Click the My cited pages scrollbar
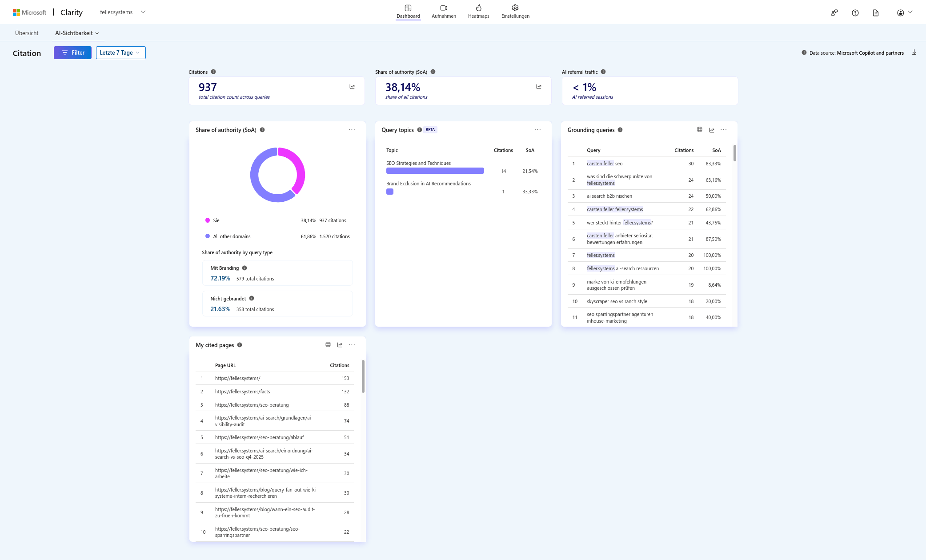926x560 pixels. coord(363,376)
